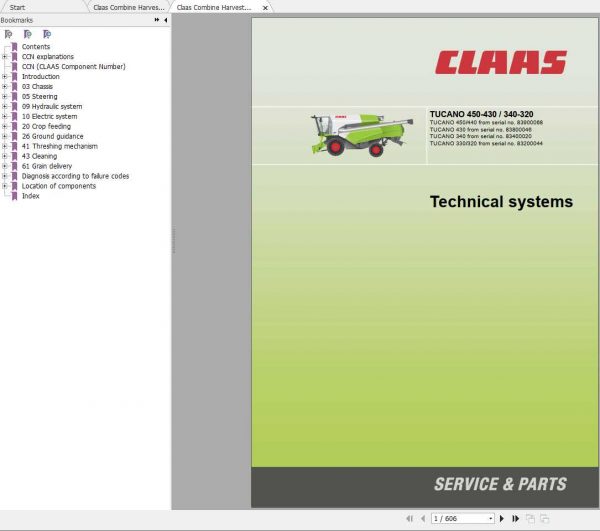Select the active Claas Combine Harvest... tab
The image size is (600, 531).
tap(214, 8)
